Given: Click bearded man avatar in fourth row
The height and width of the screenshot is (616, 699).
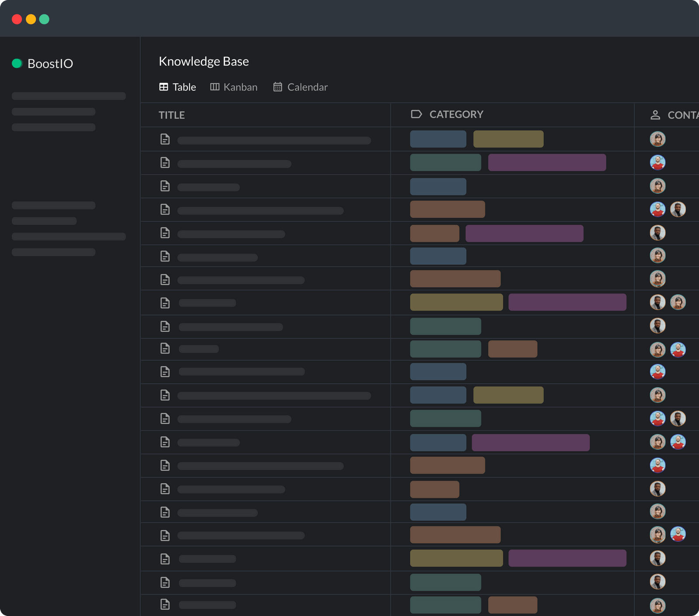Looking at the screenshot, I should [x=678, y=209].
